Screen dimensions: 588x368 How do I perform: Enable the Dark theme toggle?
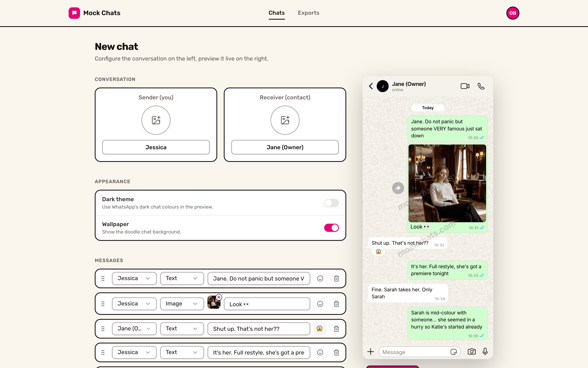(331, 203)
